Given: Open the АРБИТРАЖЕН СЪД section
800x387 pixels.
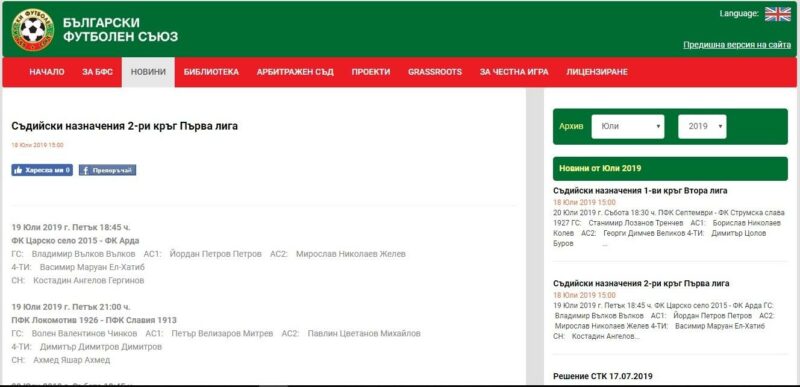Looking at the screenshot, I should click(x=295, y=72).
